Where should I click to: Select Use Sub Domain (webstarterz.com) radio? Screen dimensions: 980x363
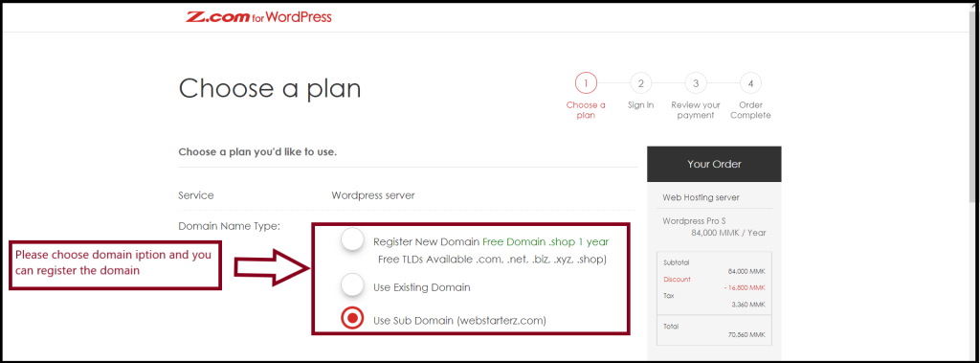pos(352,319)
